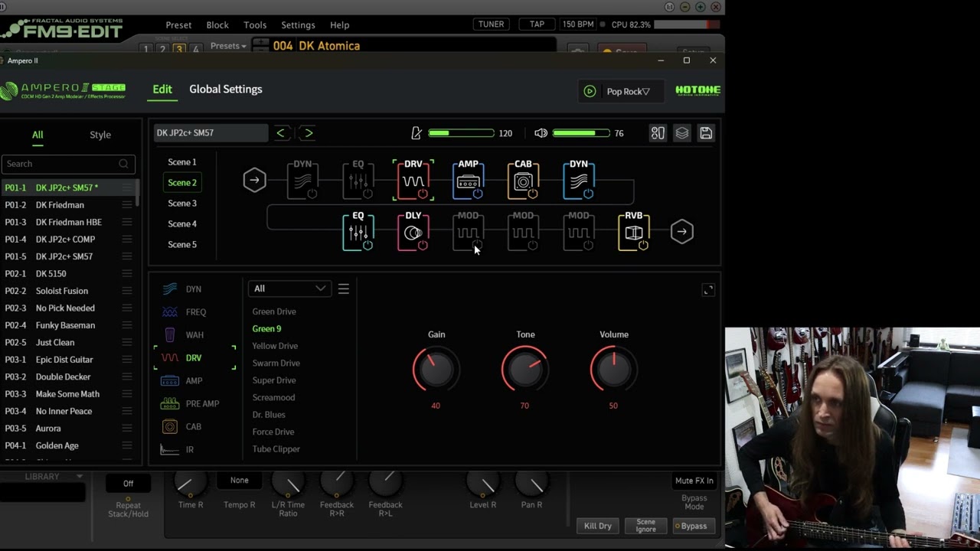This screenshot has width=980, height=551.
Task: Toggle power on the second DYN block
Action: pos(588,194)
